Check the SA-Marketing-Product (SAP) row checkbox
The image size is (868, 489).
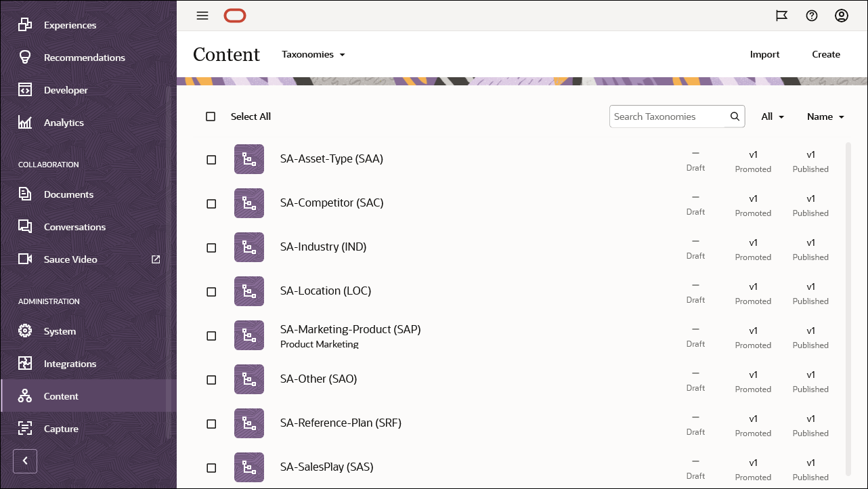point(211,336)
